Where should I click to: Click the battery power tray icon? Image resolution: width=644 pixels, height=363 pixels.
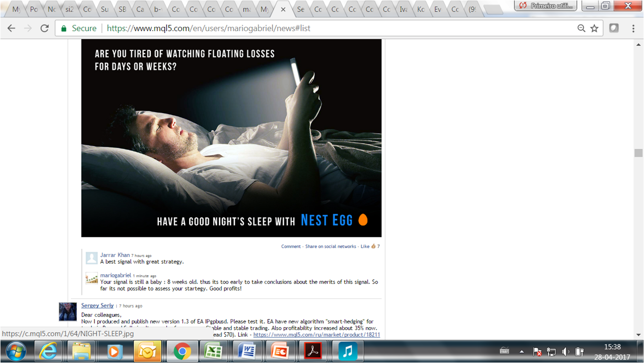click(579, 352)
